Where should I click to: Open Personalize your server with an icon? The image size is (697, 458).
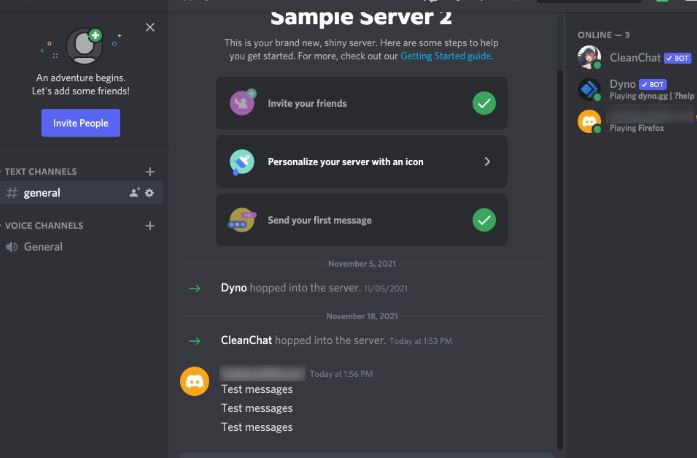click(x=361, y=161)
